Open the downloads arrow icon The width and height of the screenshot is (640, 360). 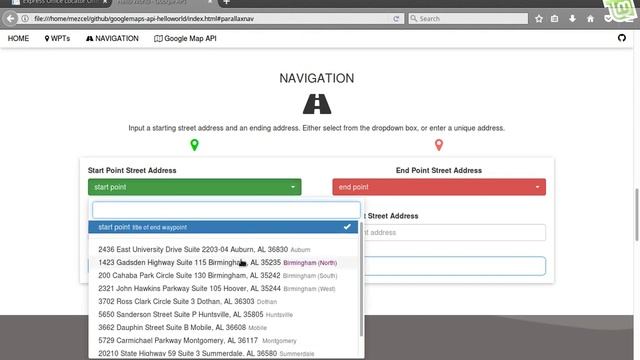coord(572,18)
